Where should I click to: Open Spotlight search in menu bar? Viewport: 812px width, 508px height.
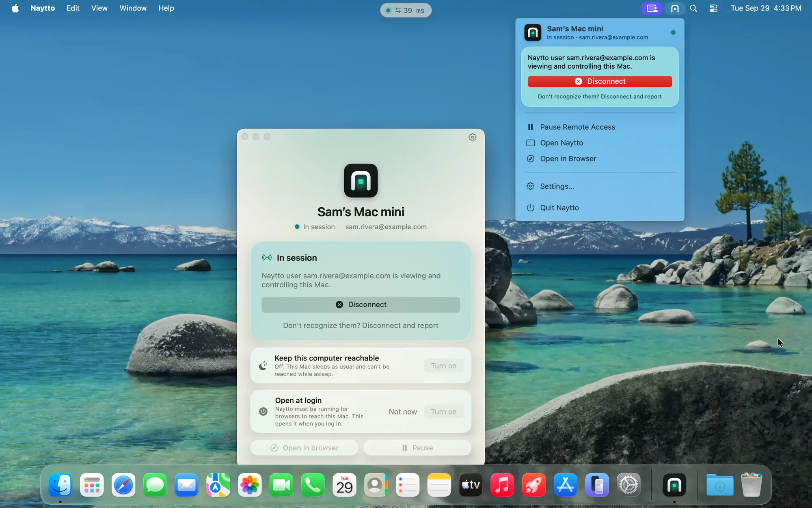693,8
